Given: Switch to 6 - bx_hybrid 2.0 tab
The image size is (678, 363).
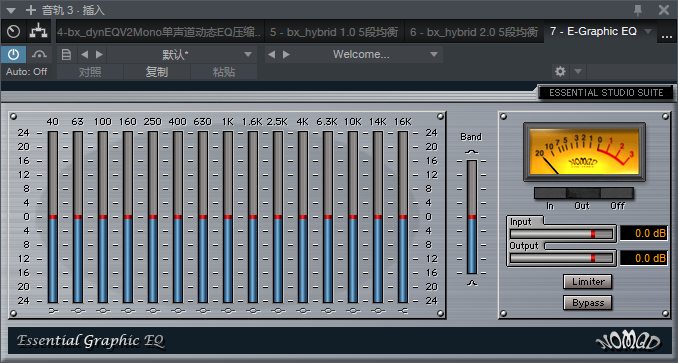Looking at the screenshot, I should click(x=474, y=32).
